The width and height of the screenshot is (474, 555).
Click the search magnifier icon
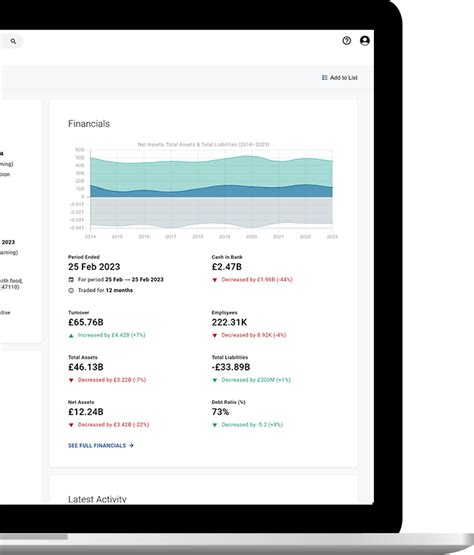point(13,41)
